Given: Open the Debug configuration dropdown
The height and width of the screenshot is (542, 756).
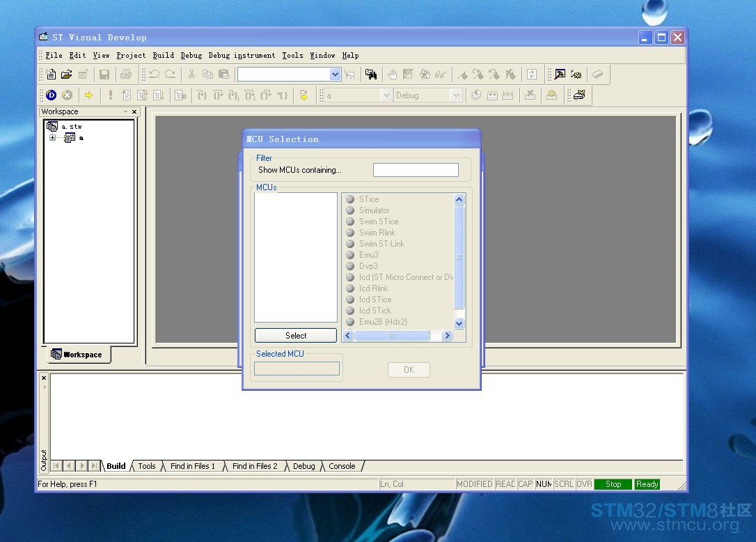Looking at the screenshot, I should point(456,95).
